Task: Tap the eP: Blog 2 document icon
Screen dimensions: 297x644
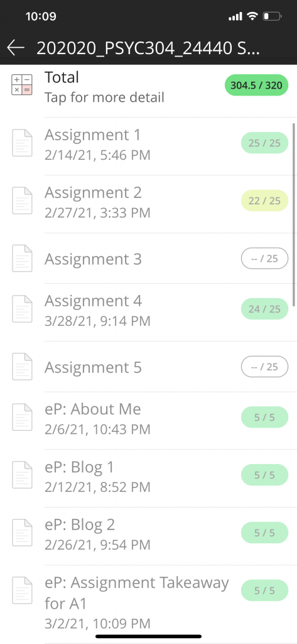Action: (22, 533)
